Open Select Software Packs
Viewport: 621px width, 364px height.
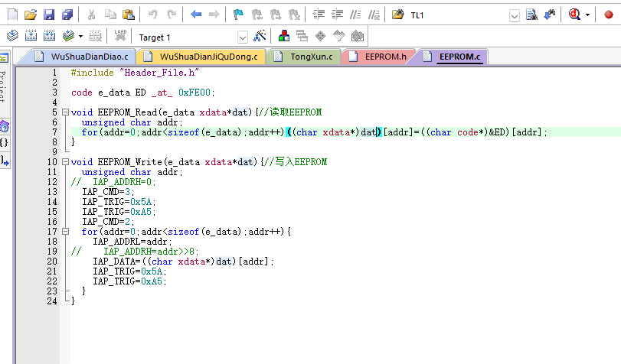[x=339, y=36]
